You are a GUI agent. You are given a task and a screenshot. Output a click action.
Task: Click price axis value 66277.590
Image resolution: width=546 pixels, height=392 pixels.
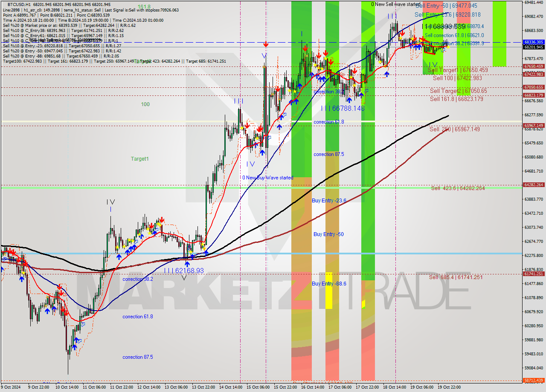[534, 115]
